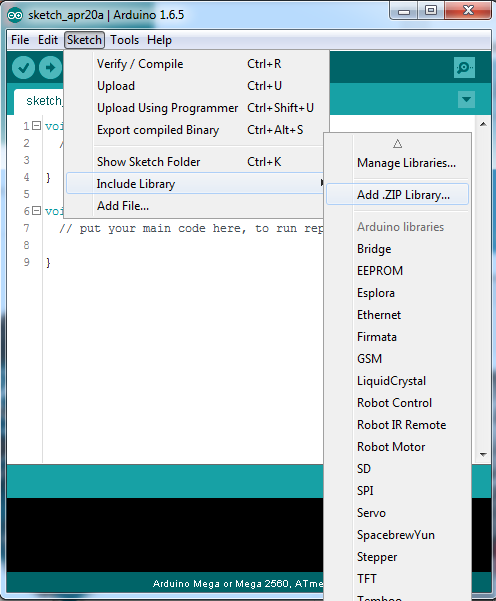
Task: Click editor scrollbar down arrow
Action: [x=483, y=455]
